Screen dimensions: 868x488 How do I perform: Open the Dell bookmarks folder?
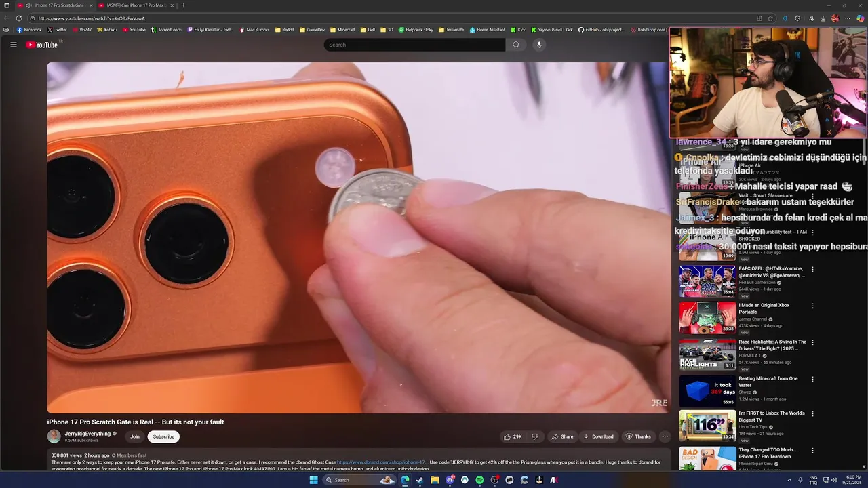coord(368,30)
